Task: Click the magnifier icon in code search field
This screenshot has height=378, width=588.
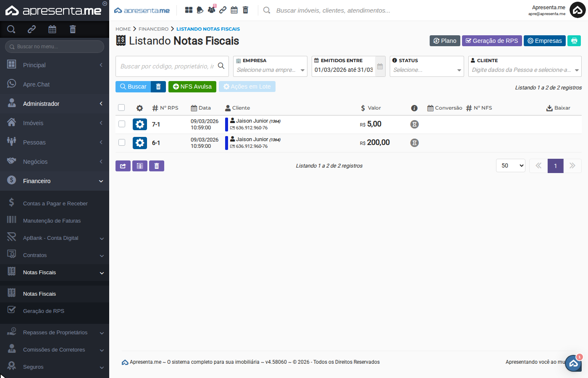Action: (x=221, y=66)
